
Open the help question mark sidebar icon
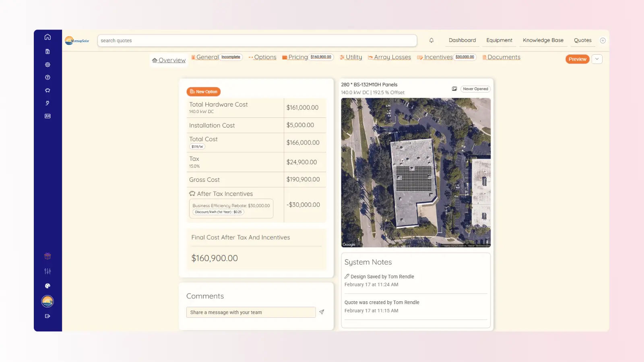coord(47,77)
